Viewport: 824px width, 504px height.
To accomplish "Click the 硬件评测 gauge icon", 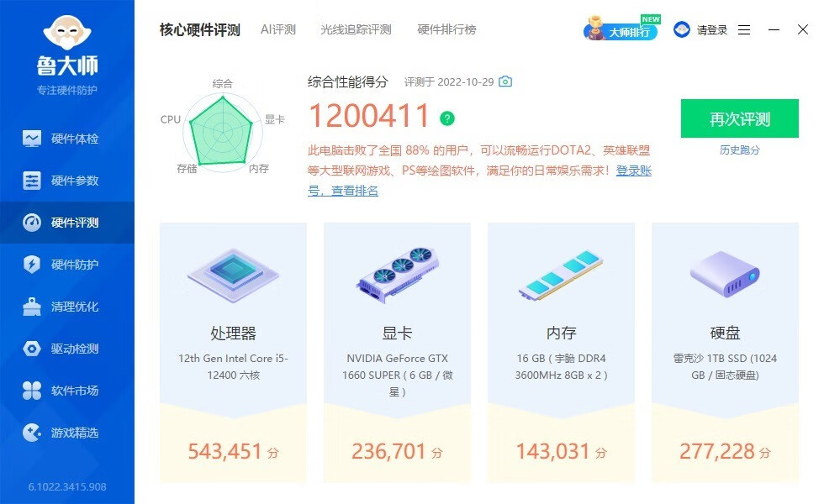I will click(x=32, y=223).
